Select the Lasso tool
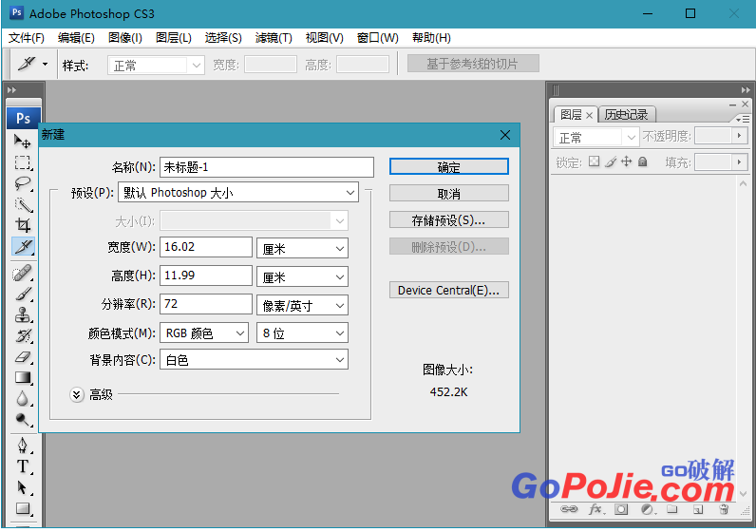This screenshot has width=756, height=532. pos(22,183)
